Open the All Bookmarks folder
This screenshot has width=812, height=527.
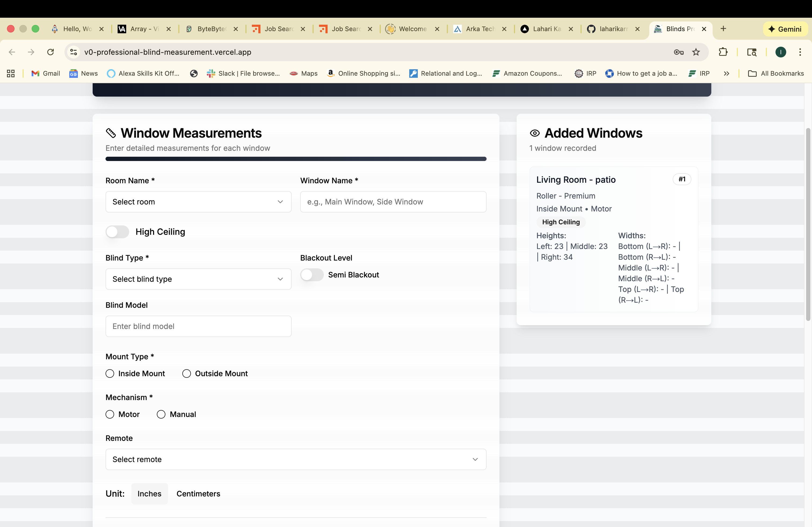(776, 73)
